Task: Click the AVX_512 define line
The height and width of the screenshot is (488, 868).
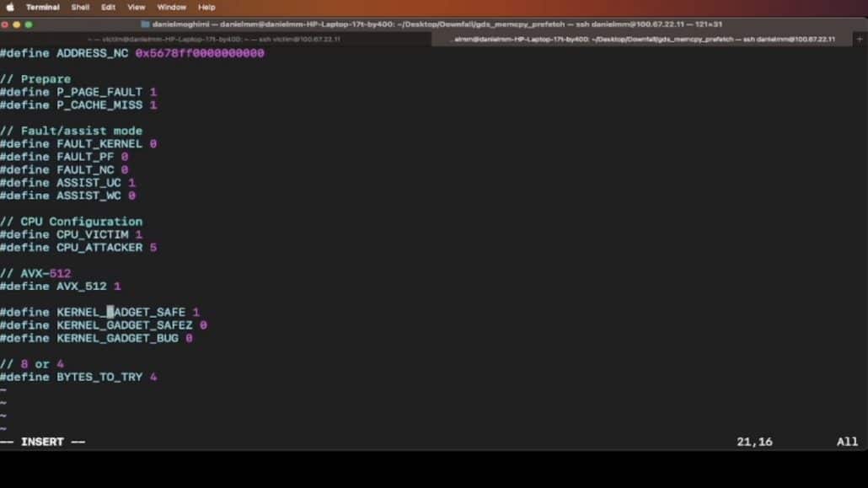Action: (x=61, y=287)
